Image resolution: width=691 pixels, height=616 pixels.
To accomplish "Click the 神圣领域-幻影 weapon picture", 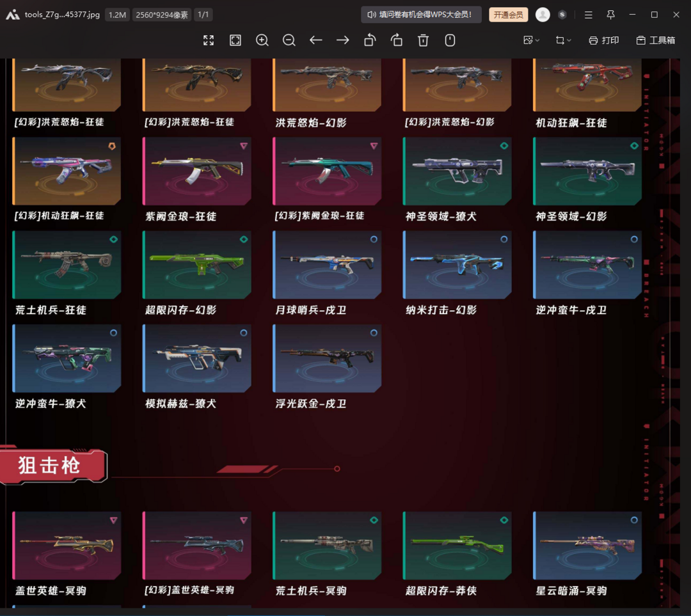I will click(587, 171).
